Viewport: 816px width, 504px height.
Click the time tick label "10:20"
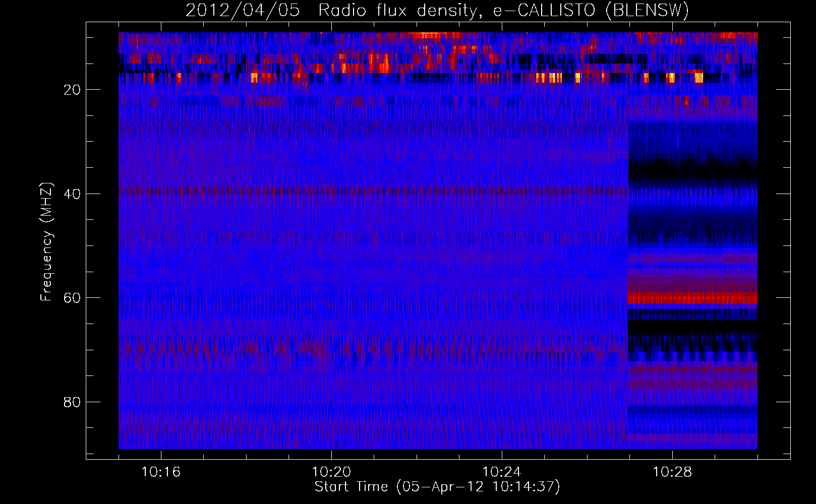pos(331,472)
